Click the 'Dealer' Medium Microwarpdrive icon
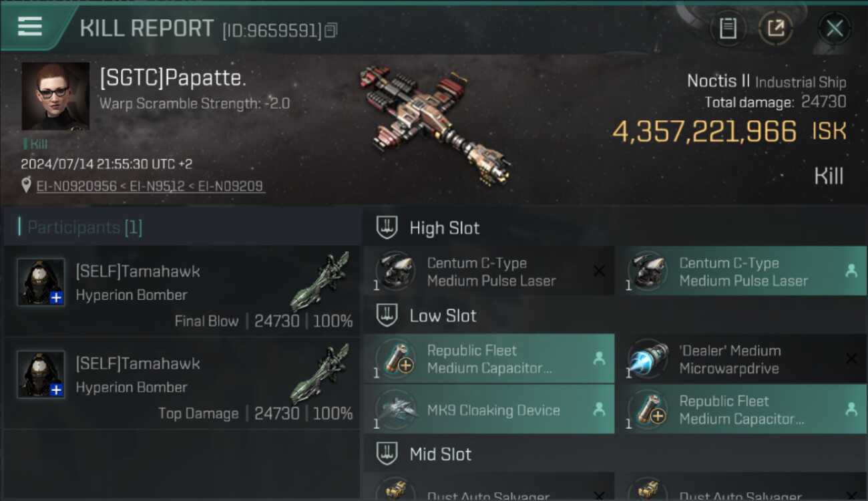 pos(648,359)
